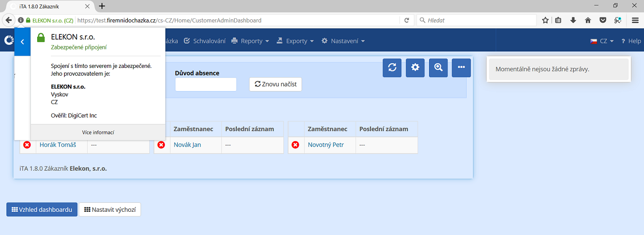Open the Nastavení dropdown menu
644x235 pixels.
[x=343, y=41]
